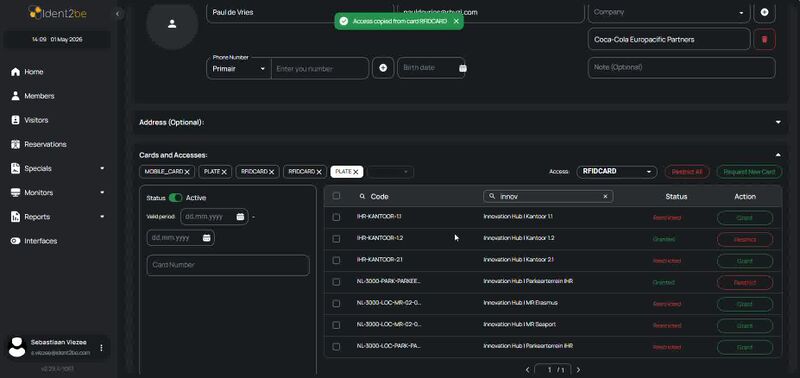The width and height of the screenshot is (800, 378).
Task: Dismiss the Access copied notification
Action: (x=456, y=21)
